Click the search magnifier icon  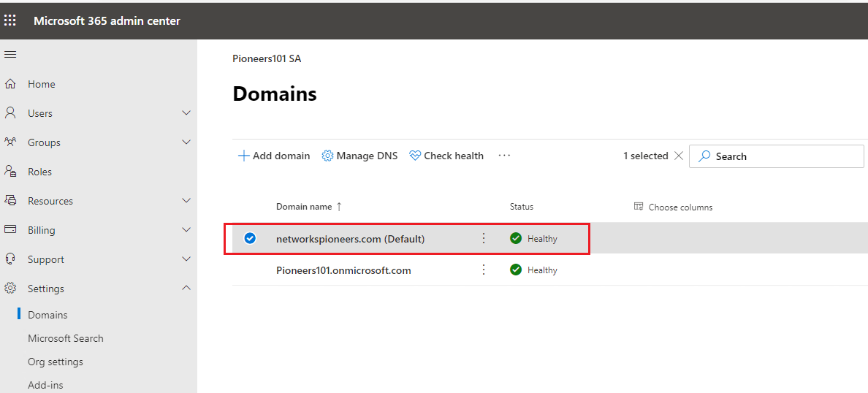click(x=704, y=156)
